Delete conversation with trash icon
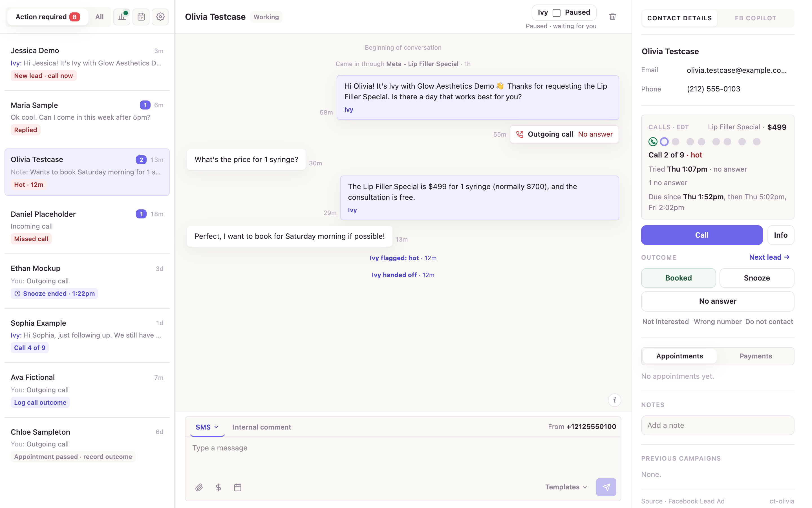 612,17
